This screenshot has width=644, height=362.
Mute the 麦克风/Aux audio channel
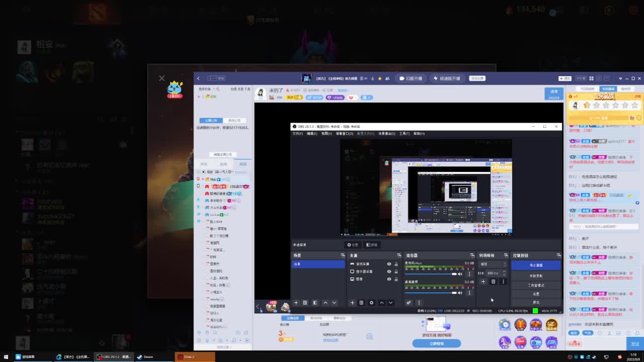pyautogui.click(x=460, y=274)
